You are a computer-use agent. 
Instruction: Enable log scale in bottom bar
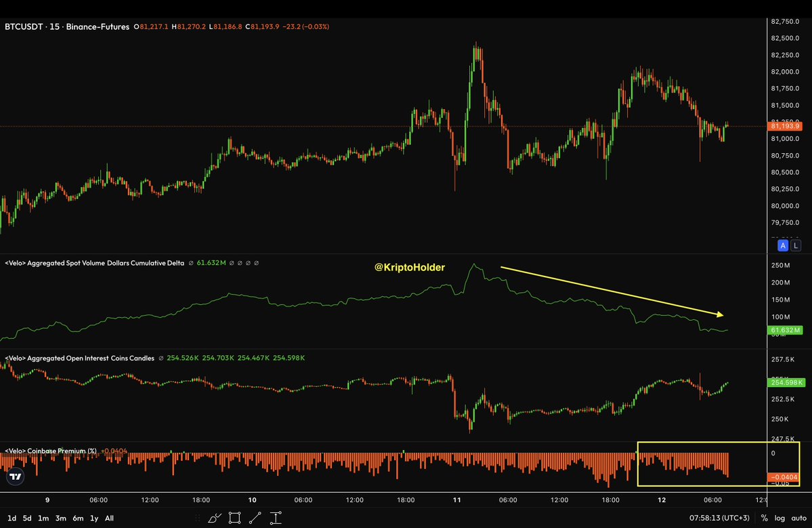[x=780, y=518]
